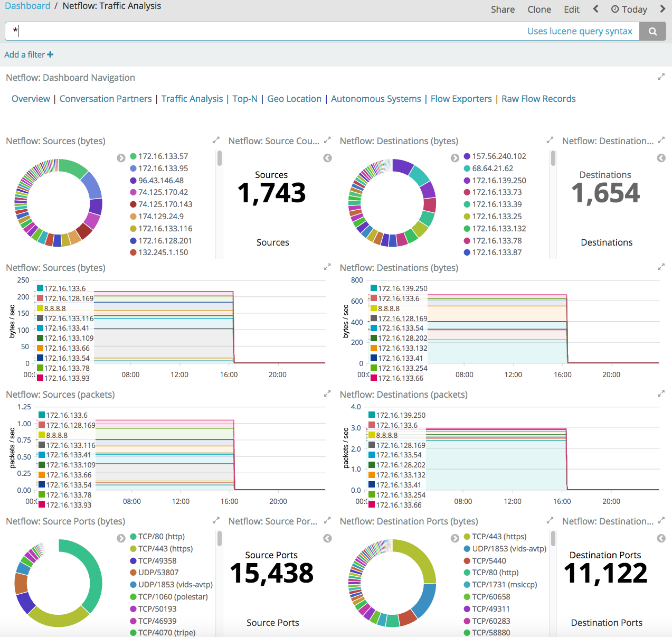Switch to the Top-N navigation view
672x637 pixels.
click(x=245, y=98)
